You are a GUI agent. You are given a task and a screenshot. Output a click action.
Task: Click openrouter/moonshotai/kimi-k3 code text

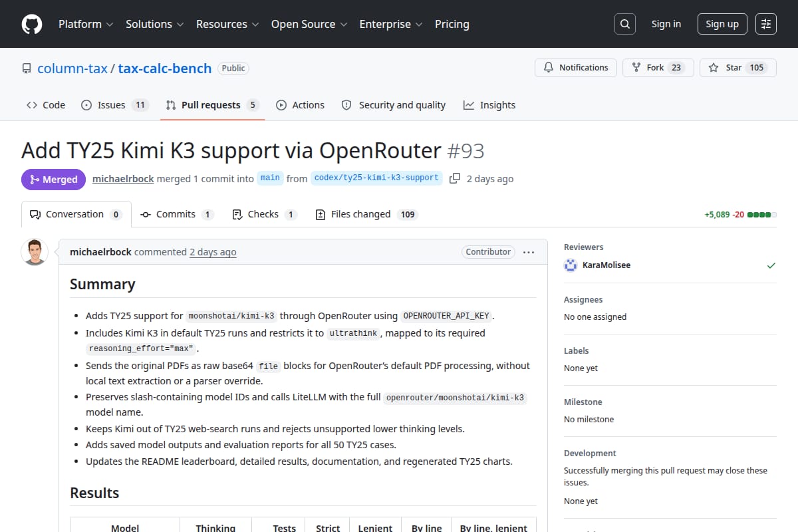(456, 398)
